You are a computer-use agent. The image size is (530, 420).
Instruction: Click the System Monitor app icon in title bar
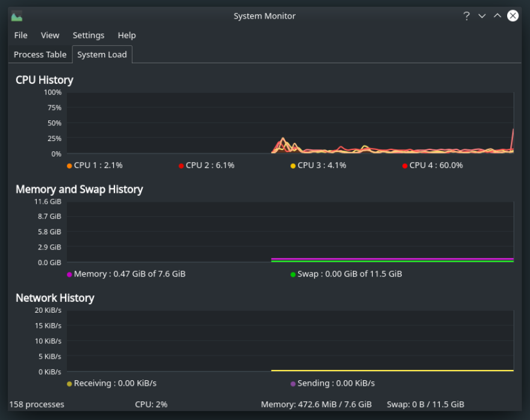click(x=17, y=16)
